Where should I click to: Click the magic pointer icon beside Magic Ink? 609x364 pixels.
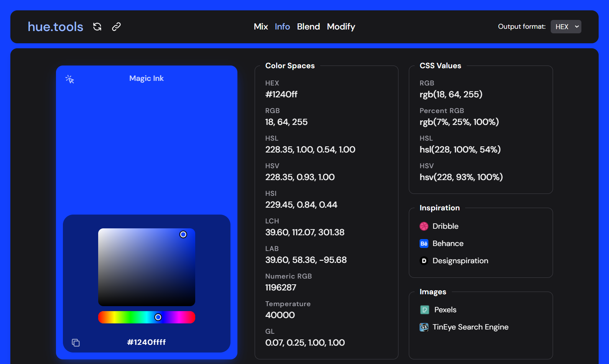pos(69,79)
